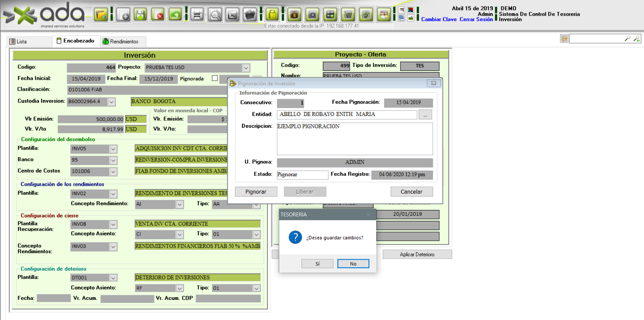Click the green undo arrow icon
The height and width of the screenshot is (320, 644).
[175, 15]
